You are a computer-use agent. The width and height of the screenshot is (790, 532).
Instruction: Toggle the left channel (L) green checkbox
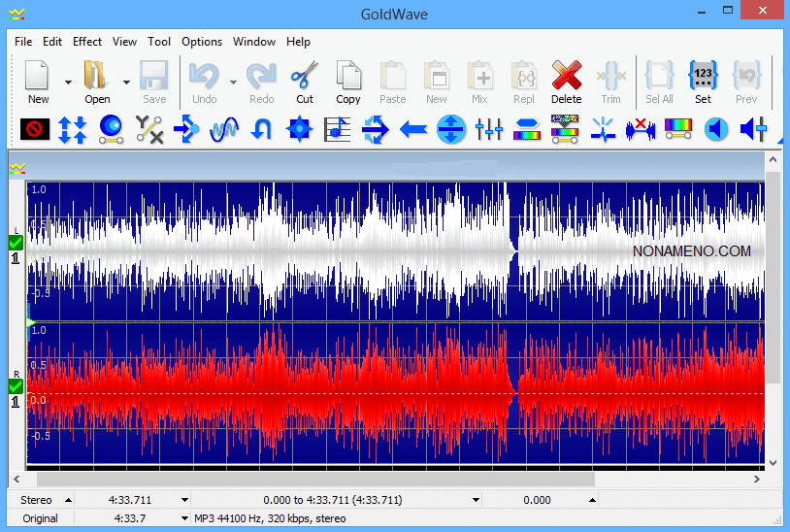(x=15, y=242)
